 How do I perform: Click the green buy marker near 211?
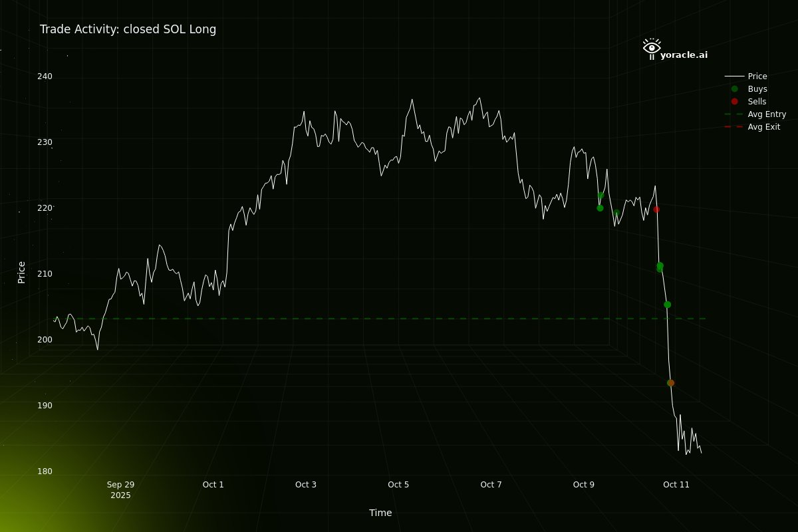coord(660,266)
